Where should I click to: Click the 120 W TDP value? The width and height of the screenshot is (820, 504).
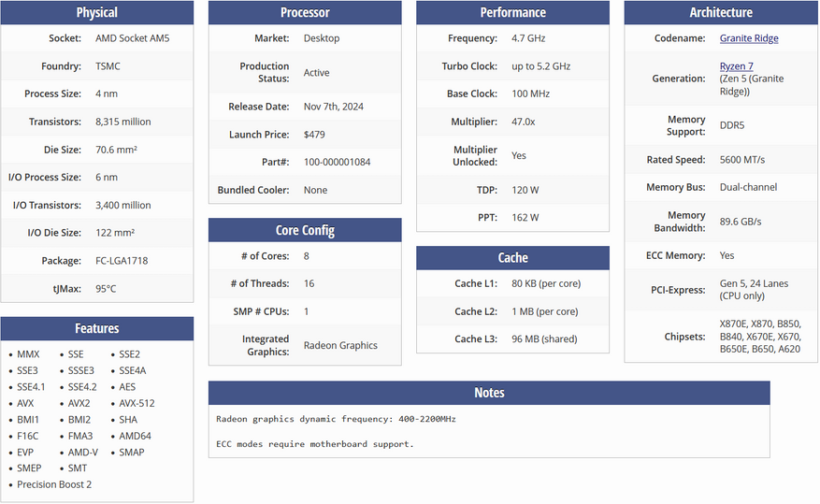point(525,191)
